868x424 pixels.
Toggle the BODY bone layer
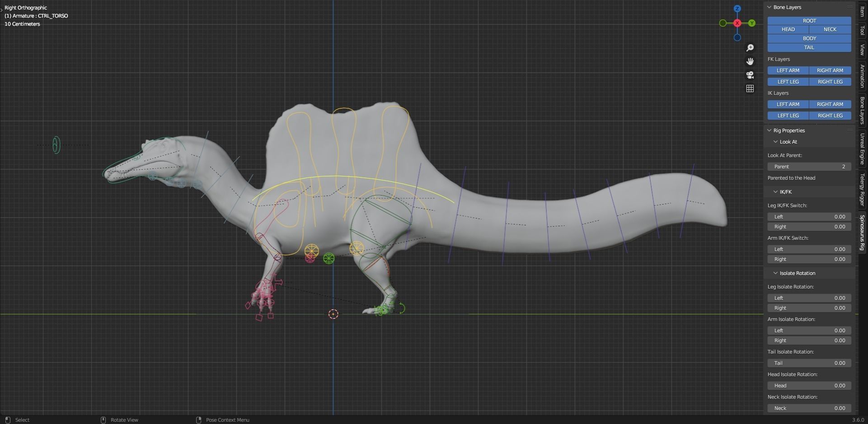809,38
